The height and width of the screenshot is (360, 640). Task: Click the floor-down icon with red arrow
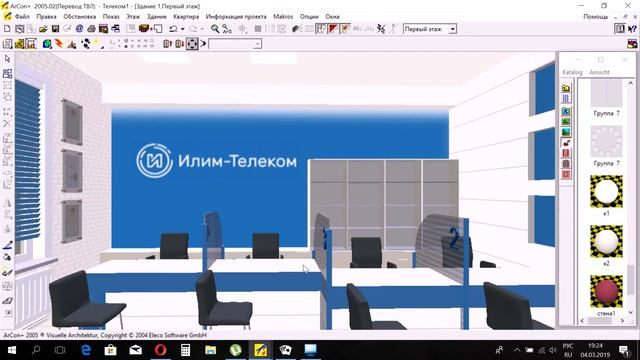click(x=179, y=44)
